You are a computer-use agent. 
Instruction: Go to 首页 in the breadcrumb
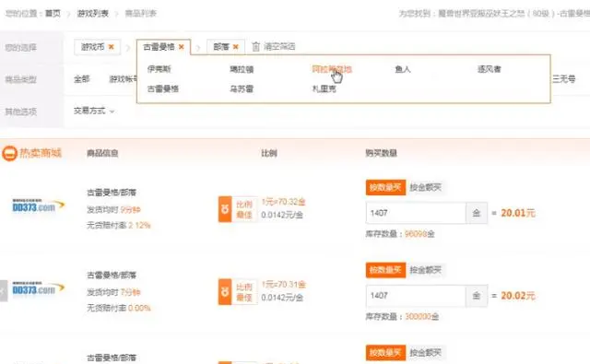tap(53, 14)
